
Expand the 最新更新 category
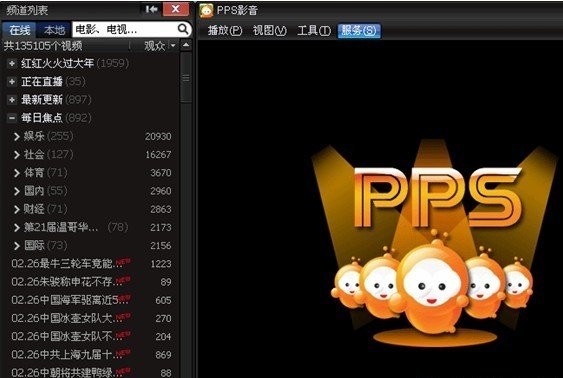(x=12, y=99)
